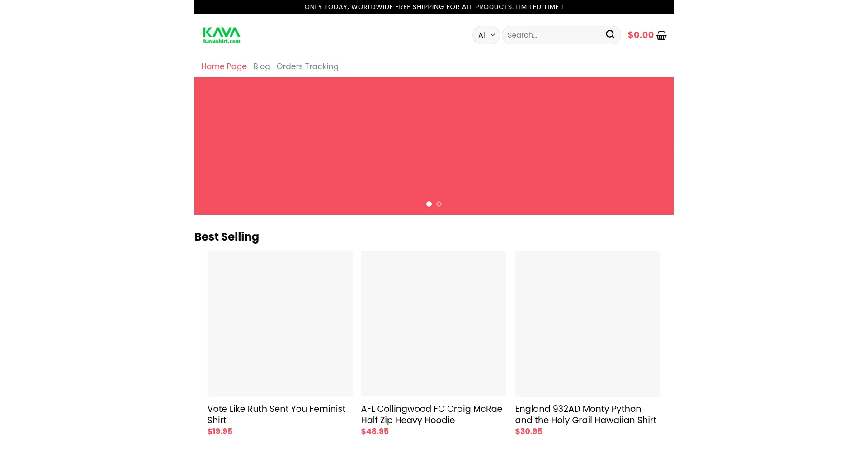Image resolution: width=868 pixels, height=449 pixels.
Task: Open Orders Tracking page
Action: [x=307, y=66]
